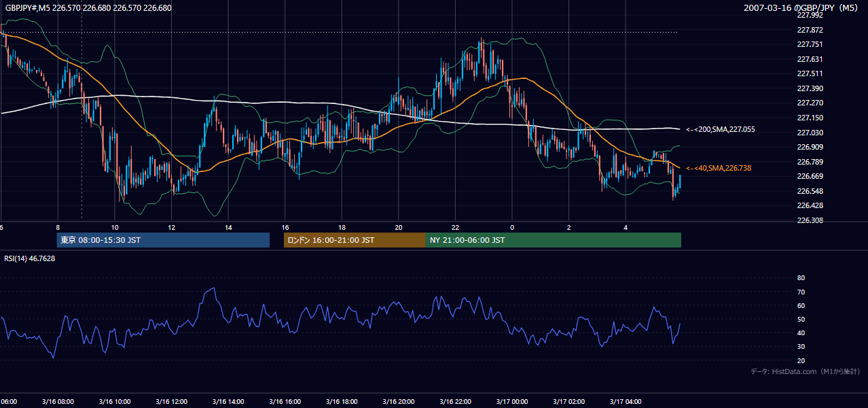
Task: Click the 3/16 18:00 time label
Action: click(x=342, y=402)
